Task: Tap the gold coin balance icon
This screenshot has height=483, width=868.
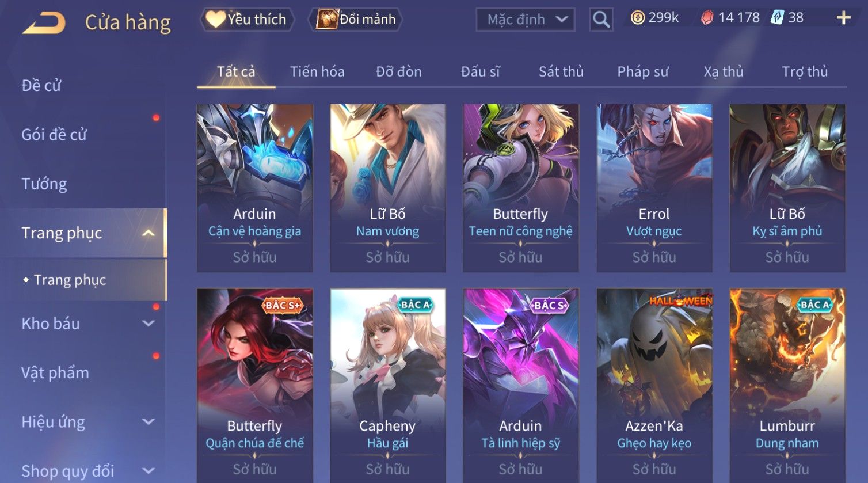Action: [637, 18]
